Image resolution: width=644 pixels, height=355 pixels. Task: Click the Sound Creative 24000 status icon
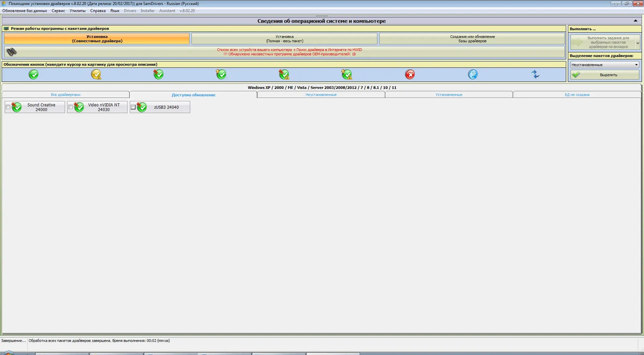[16, 107]
